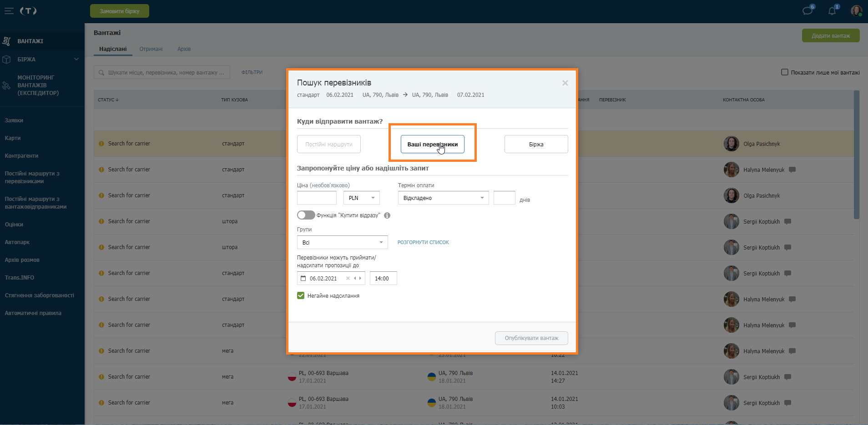Click the КОНТАКТНА ОСОБА column header

(744, 100)
